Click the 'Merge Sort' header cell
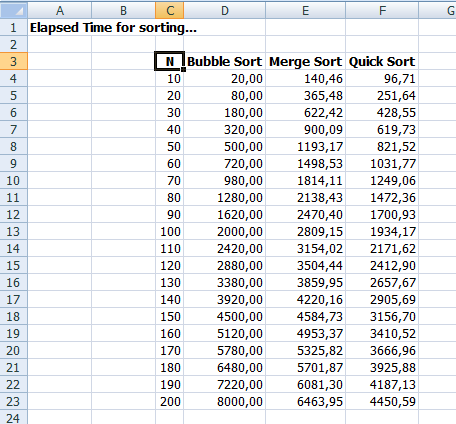This screenshot has width=456, height=424. click(305, 61)
